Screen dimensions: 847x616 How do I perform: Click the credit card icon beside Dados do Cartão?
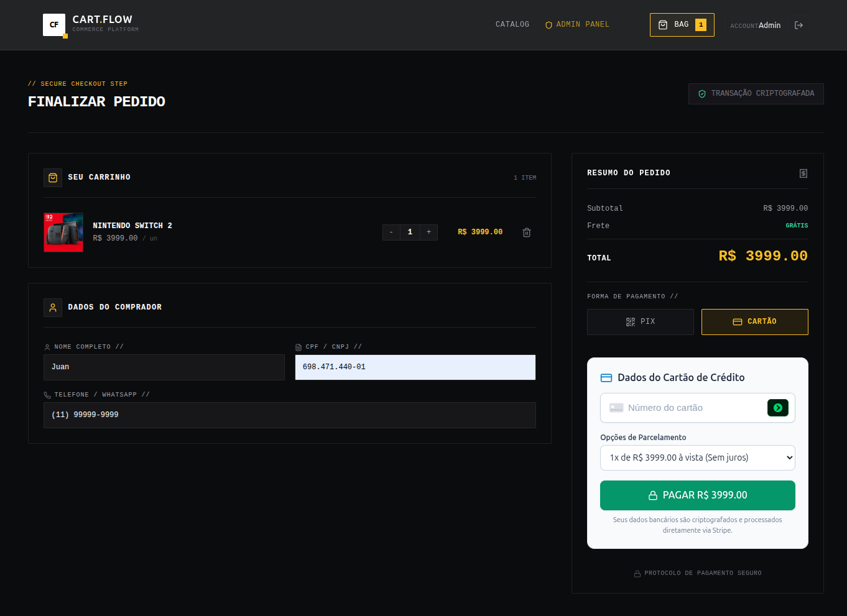click(606, 378)
